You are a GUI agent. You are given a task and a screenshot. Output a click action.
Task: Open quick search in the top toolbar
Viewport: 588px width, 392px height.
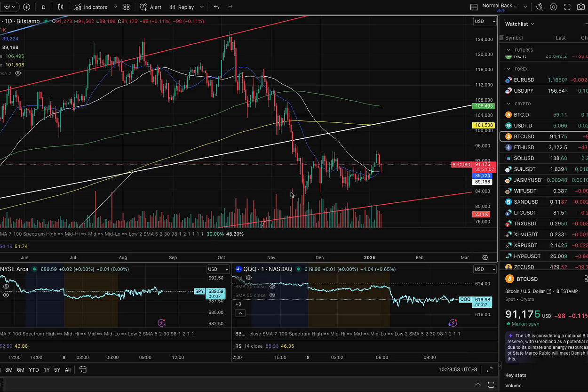[x=540, y=7]
